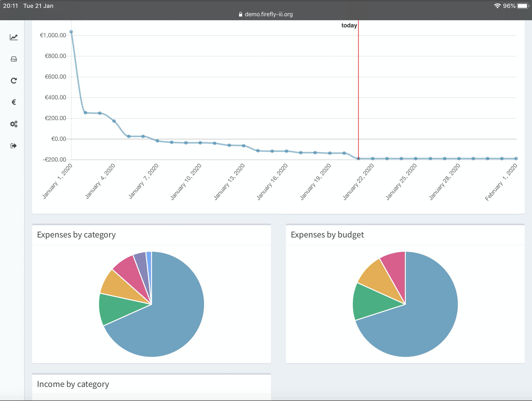This screenshot has height=401, width=532.
Task: Click the today marker line on chart
Action: [358, 91]
